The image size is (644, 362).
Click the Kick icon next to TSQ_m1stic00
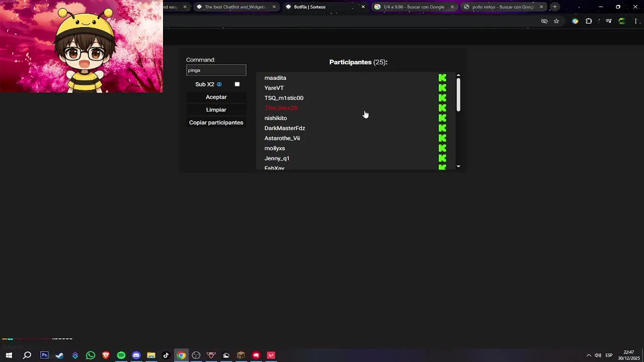click(442, 98)
